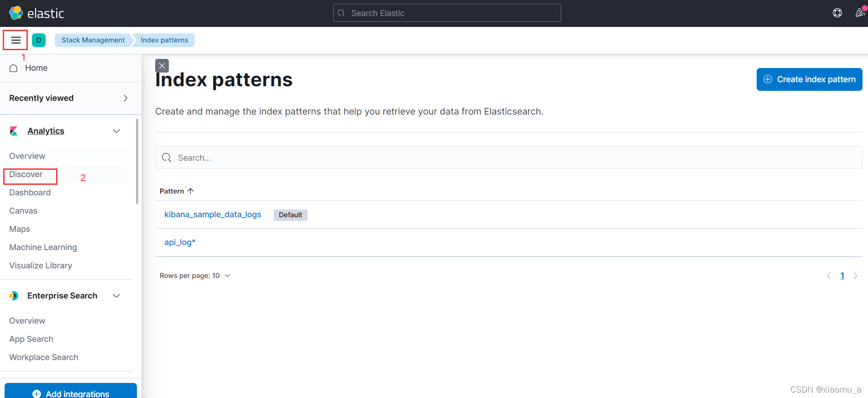Click Analytics heading link
Viewport: 868px width, 398px height.
[x=46, y=131]
